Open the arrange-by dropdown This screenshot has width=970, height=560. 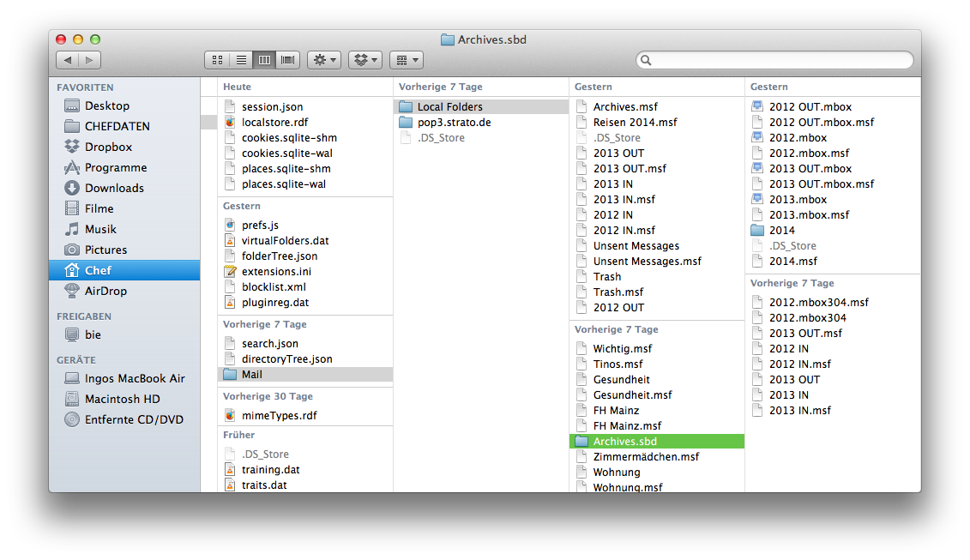[407, 60]
